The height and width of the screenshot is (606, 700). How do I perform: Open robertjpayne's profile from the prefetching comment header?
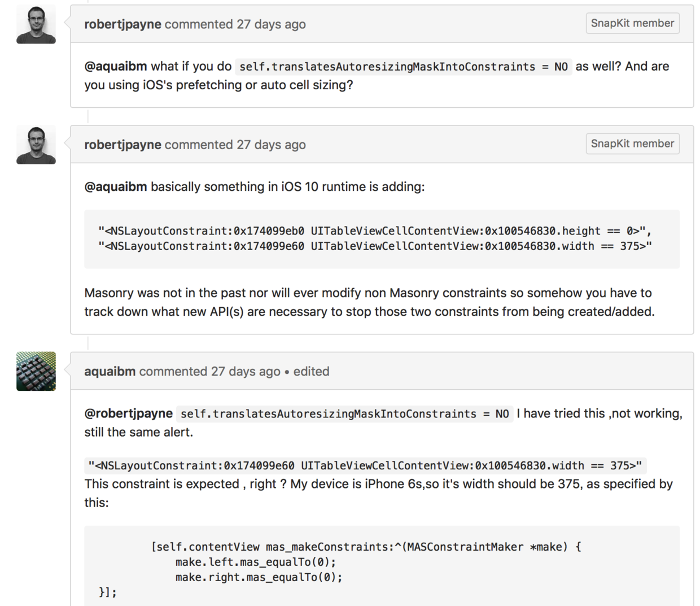click(x=123, y=24)
